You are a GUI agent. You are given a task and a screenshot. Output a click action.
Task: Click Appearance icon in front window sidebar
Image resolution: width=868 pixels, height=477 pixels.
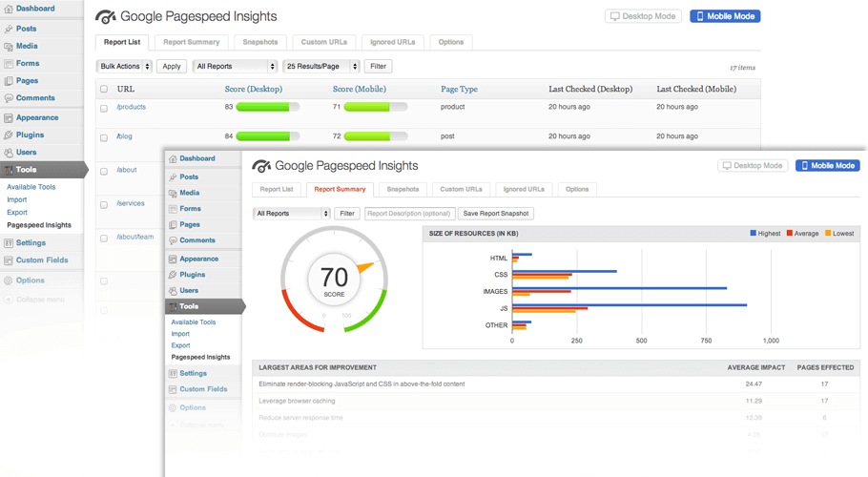point(173,259)
